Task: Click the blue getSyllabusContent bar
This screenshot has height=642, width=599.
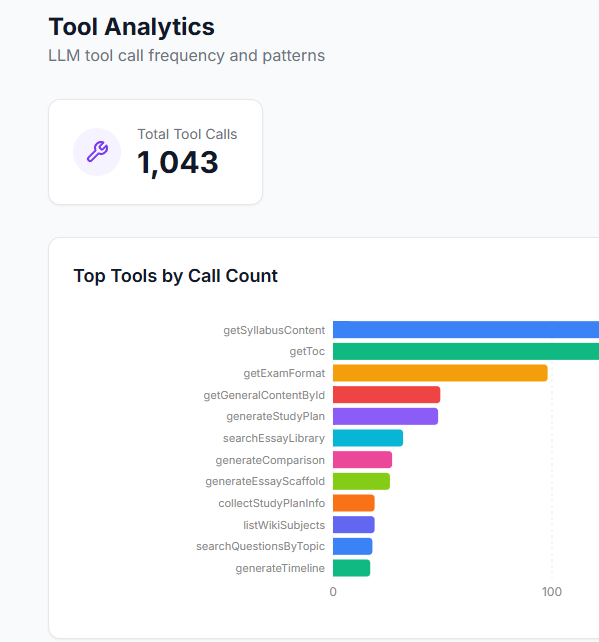Action: 466,330
